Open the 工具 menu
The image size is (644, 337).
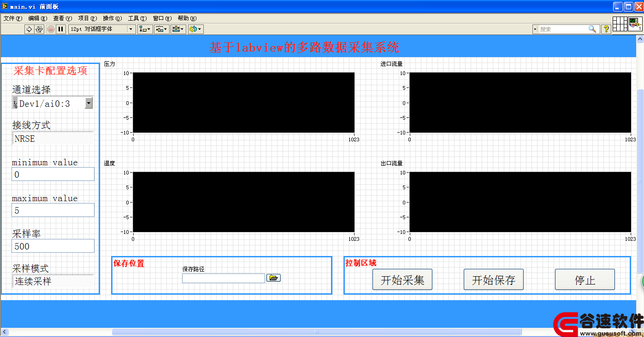click(x=137, y=18)
